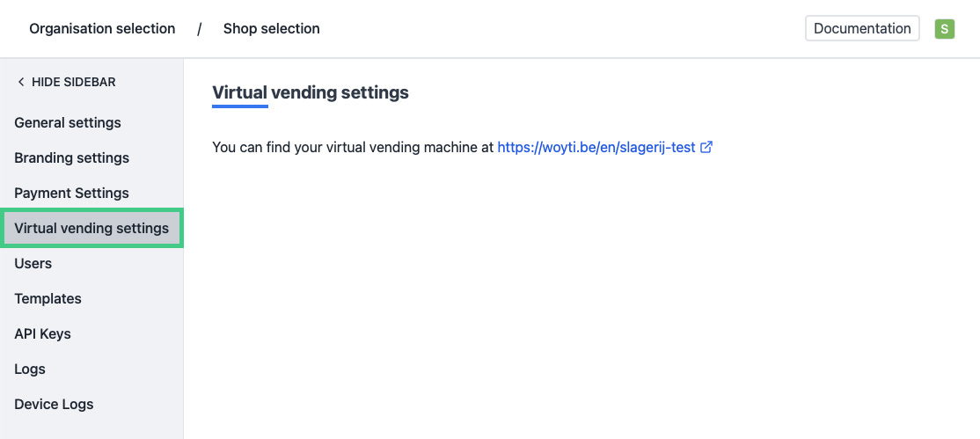Click the Virtual vending settings page heading
The width and height of the screenshot is (980, 439).
click(x=311, y=92)
